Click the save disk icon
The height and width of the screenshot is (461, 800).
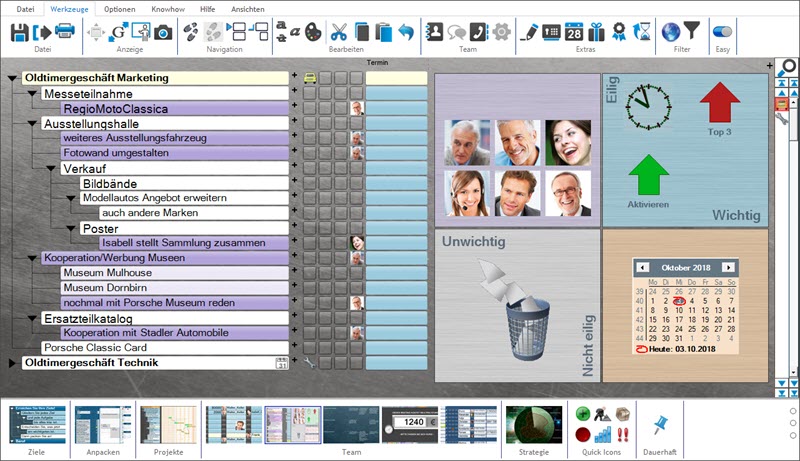[20, 32]
